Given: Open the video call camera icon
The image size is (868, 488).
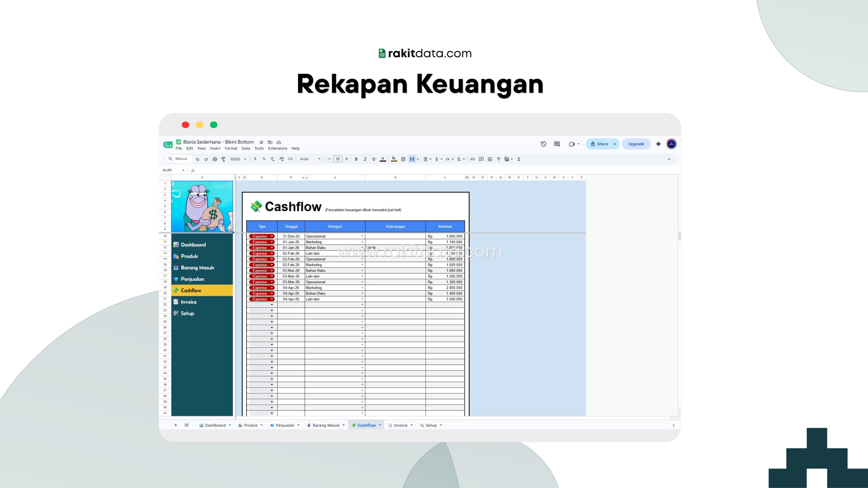Looking at the screenshot, I should (572, 144).
